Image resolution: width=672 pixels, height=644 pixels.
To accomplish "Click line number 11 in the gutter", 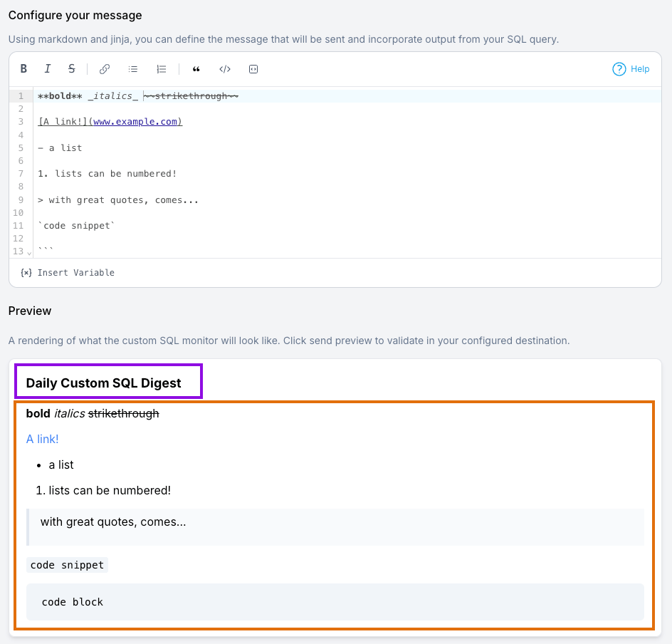I will (18, 226).
